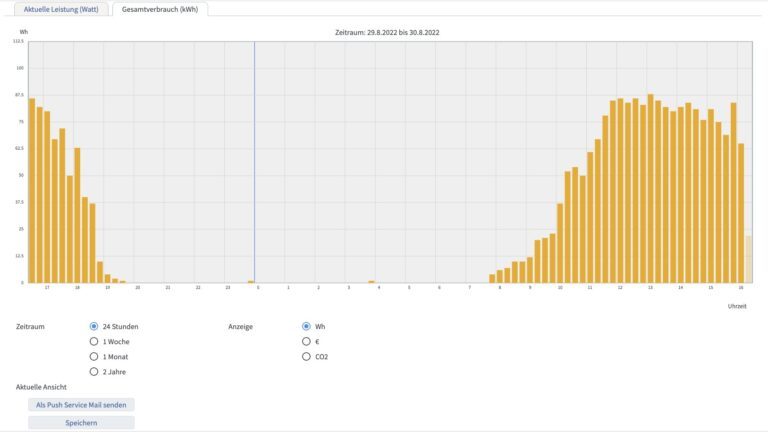Select the tiny bar just before hour 4
Image resolution: width=768 pixels, height=432 pixels.
371,282
